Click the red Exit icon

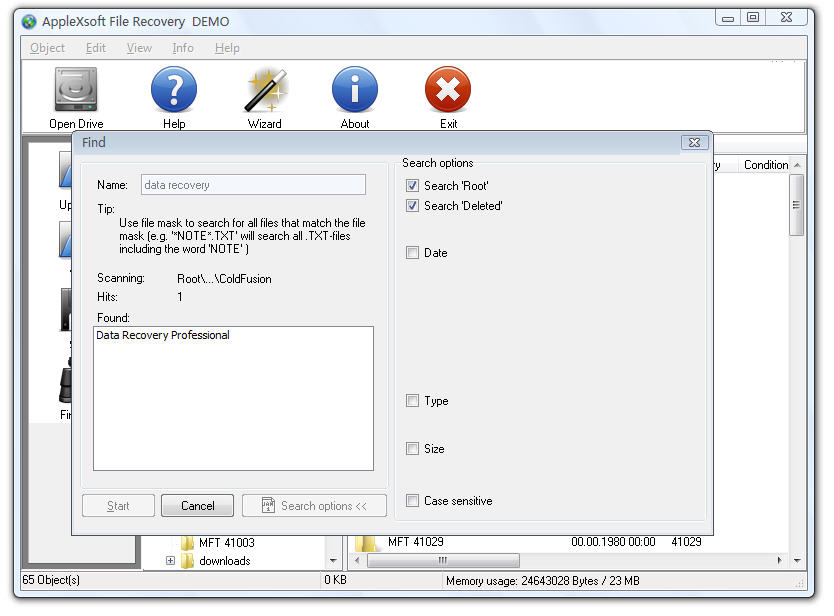pyautogui.click(x=448, y=89)
